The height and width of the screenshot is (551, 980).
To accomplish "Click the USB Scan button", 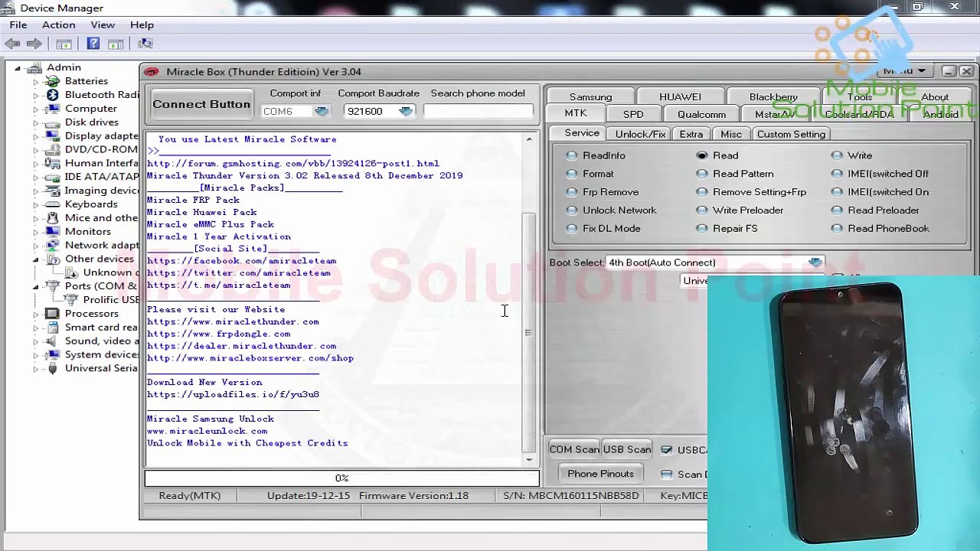I will click(x=627, y=450).
